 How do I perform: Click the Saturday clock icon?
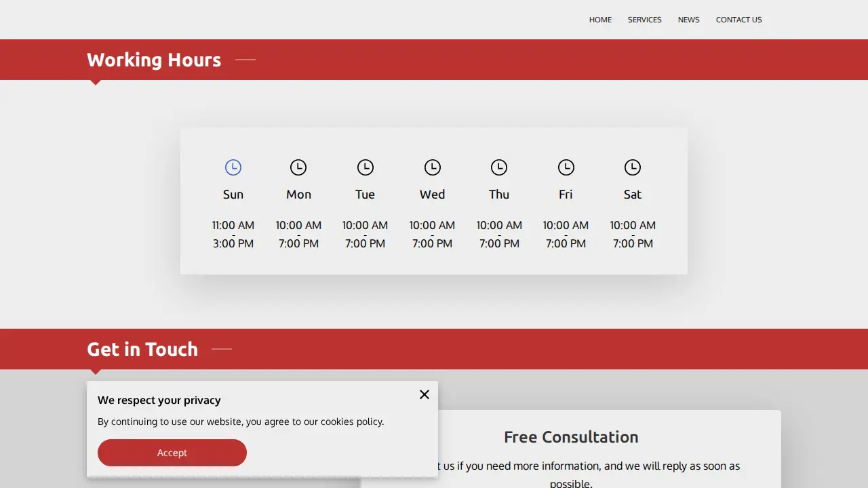(633, 167)
